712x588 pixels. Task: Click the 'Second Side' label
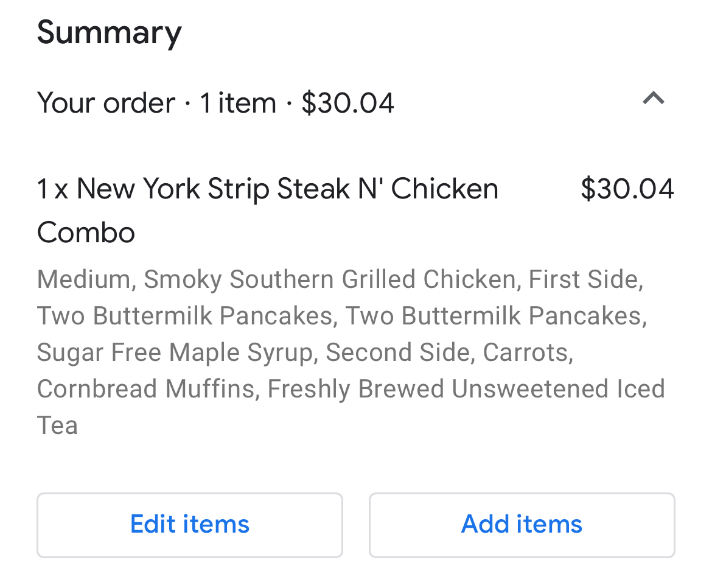pos(399,352)
